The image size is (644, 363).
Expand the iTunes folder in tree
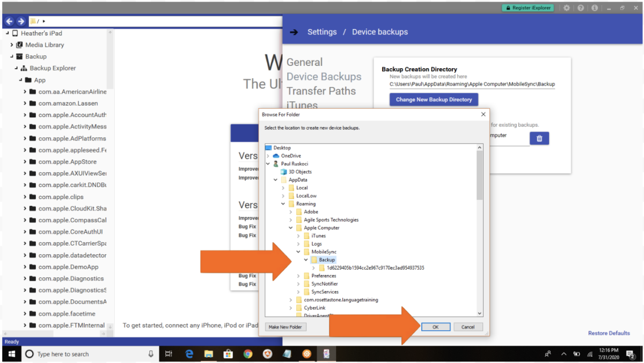click(x=298, y=236)
